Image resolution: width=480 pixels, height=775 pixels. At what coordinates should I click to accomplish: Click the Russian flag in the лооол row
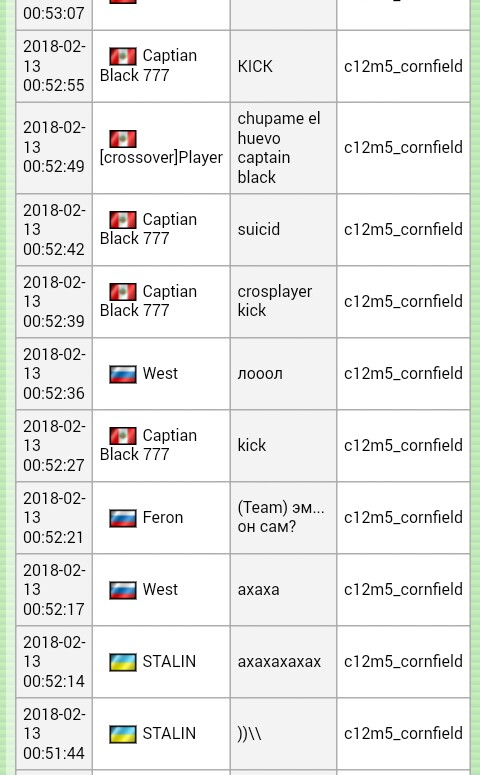123,374
